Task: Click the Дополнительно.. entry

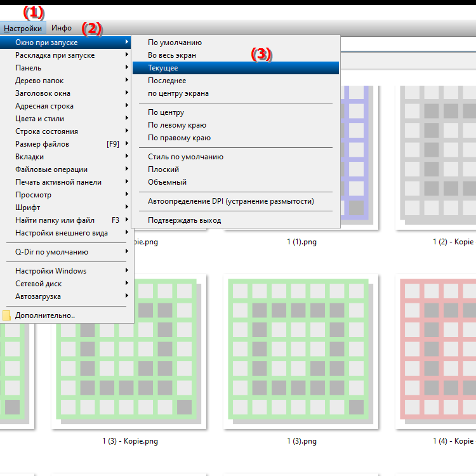Action: [65, 315]
